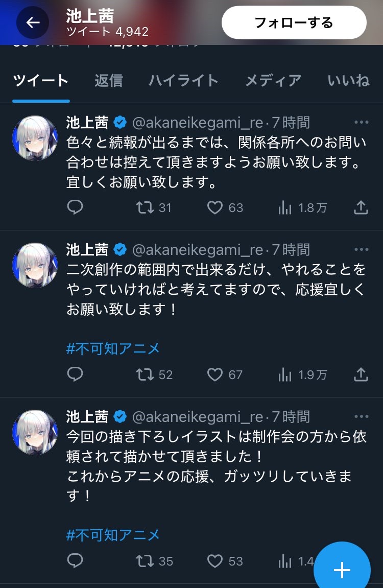This screenshot has width=383, height=588.
Task: Open the ハイライト tab
Action: pyautogui.click(x=183, y=81)
